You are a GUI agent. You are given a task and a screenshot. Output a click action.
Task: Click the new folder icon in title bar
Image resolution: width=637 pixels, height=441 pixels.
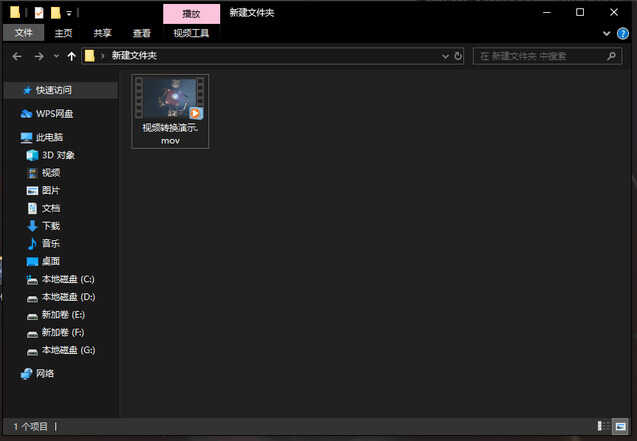56,13
